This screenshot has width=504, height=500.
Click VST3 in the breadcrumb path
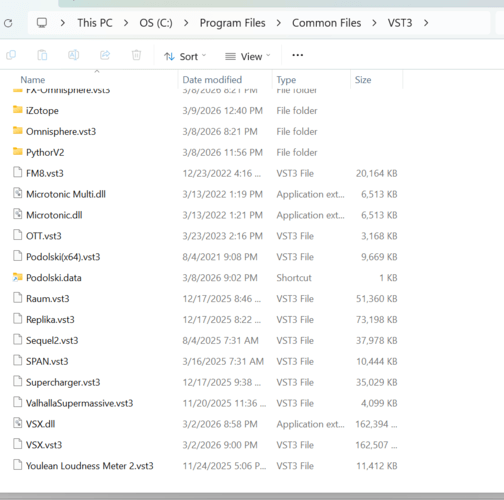(400, 23)
